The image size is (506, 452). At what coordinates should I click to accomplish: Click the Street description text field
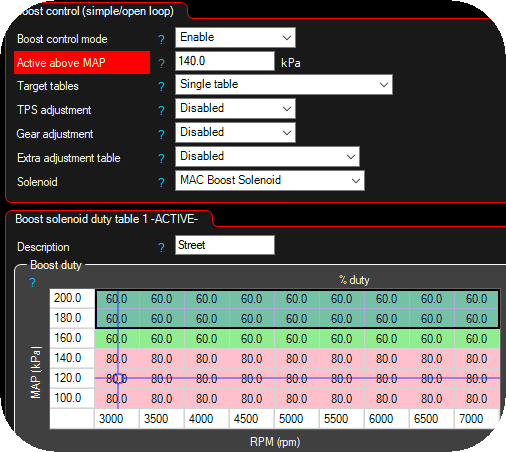tap(225, 245)
